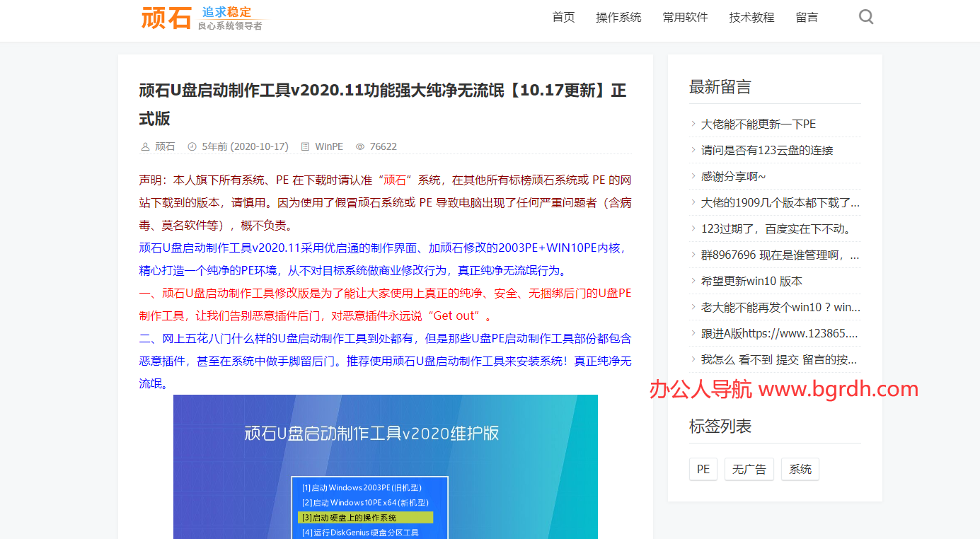Open comment 老大能不能再发个win10
980x539 pixels.
coord(780,307)
